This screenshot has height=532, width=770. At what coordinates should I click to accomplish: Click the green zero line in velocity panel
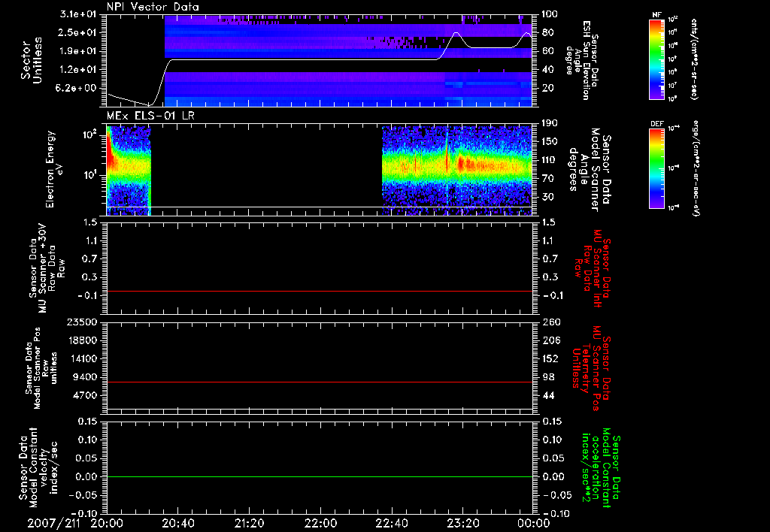320,476
